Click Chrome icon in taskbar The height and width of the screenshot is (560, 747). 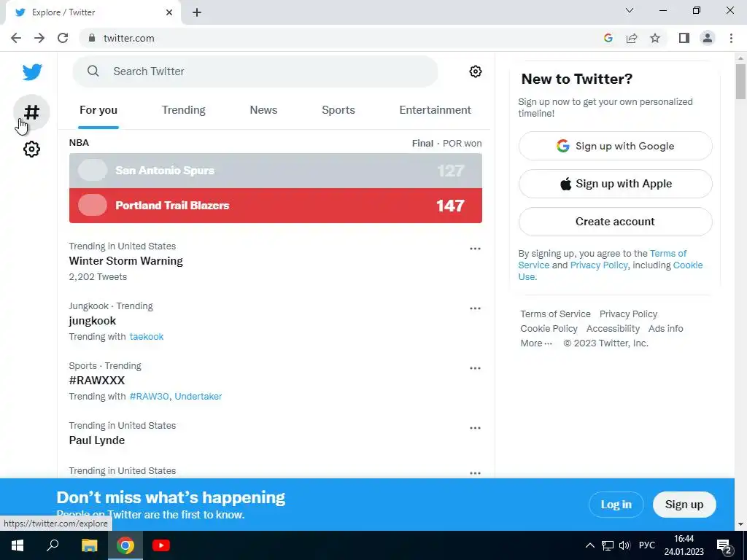tap(125, 545)
